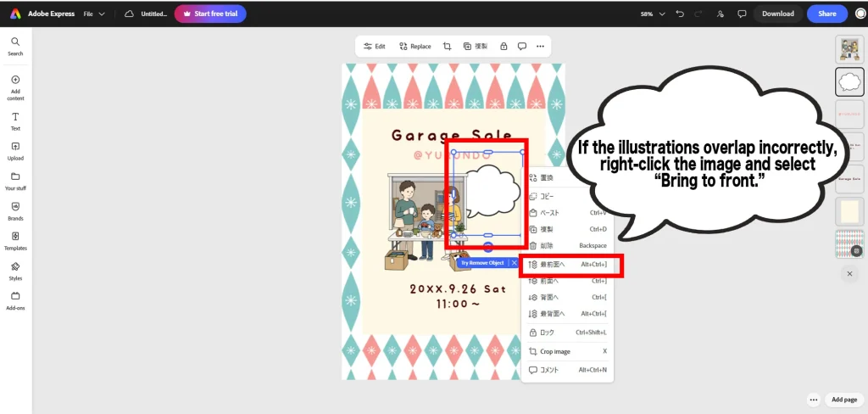Screen dimensions: 868x414
Task: Choose ロック in the context menu
Action: pyautogui.click(x=567, y=333)
